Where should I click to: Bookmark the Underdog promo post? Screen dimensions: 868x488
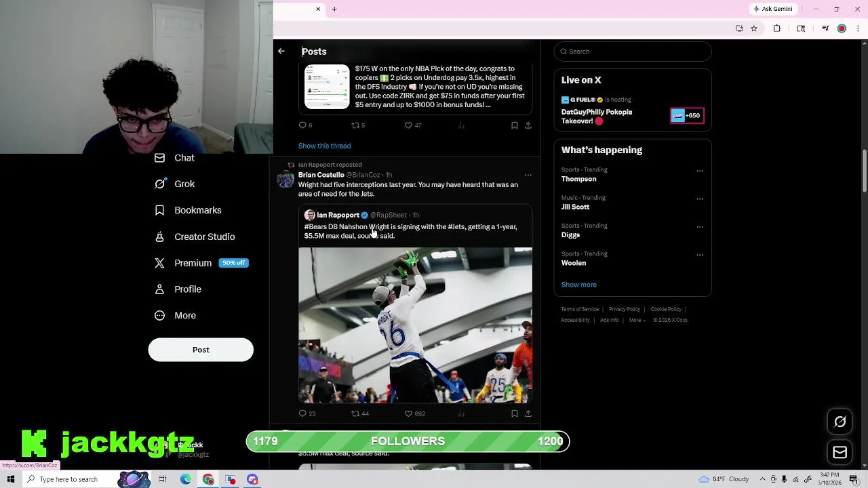click(515, 125)
